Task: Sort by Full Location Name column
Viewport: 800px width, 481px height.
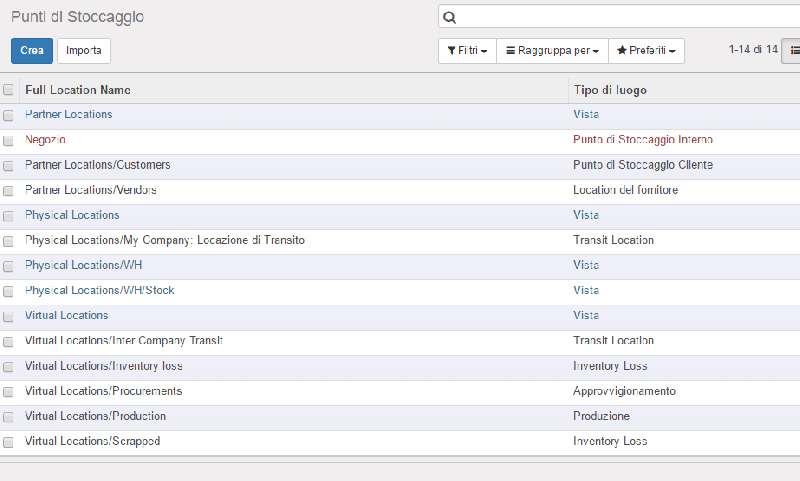Action: point(78,90)
